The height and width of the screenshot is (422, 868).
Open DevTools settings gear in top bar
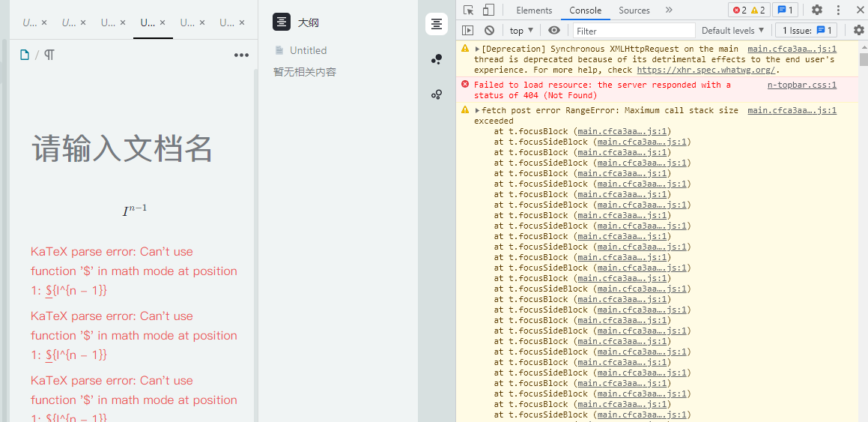point(817,10)
